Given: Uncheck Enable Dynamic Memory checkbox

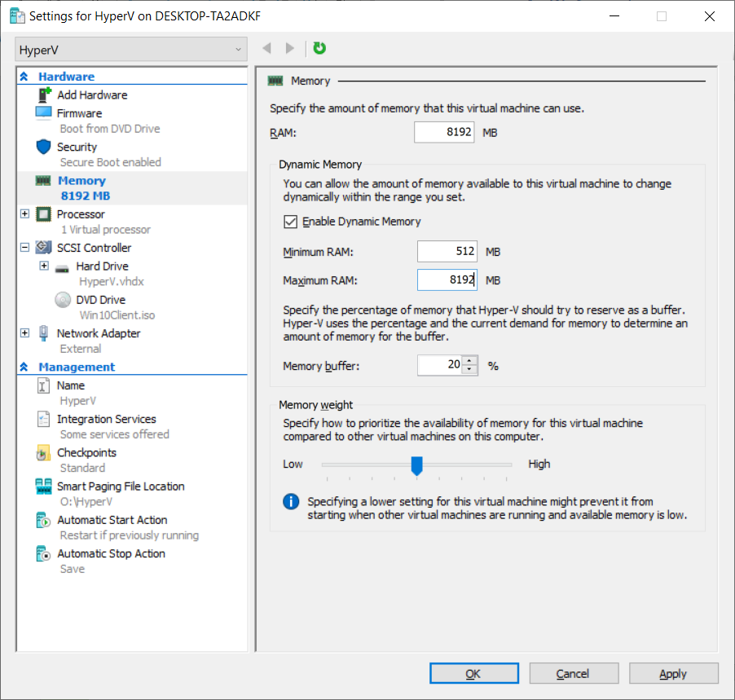Looking at the screenshot, I should [x=290, y=222].
